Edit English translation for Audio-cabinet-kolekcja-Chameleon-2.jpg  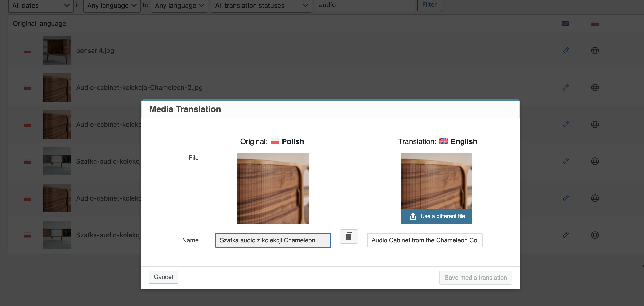coord(565,87)
